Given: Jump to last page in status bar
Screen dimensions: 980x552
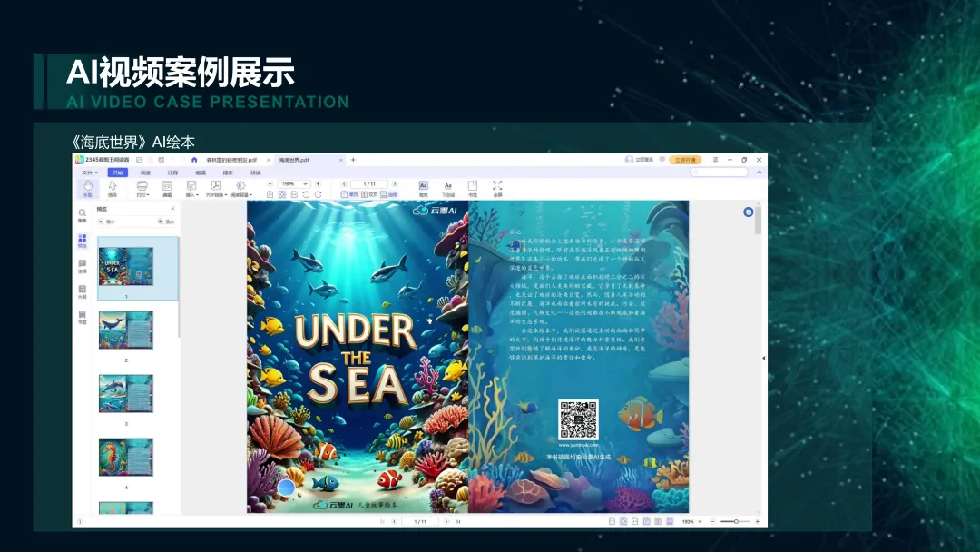Looking at the screenshot, I should click(458, 521).
